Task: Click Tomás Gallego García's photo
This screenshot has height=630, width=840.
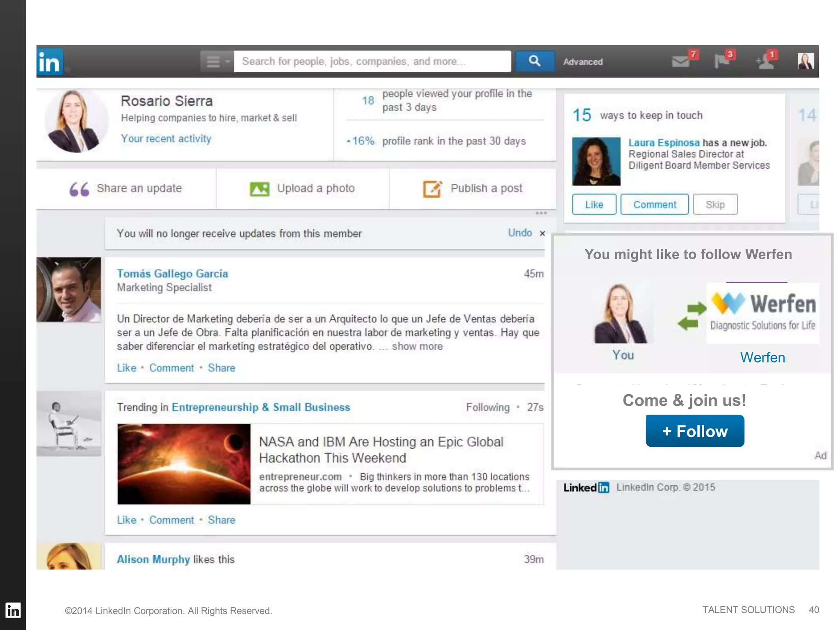Action: 68,289
